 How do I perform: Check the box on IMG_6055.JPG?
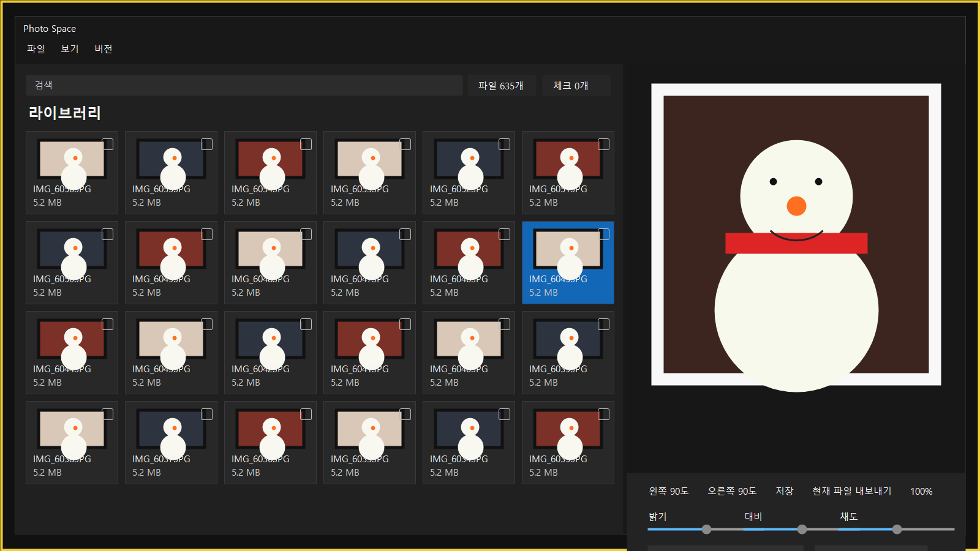pyautogui.click(x=207, y=144)
